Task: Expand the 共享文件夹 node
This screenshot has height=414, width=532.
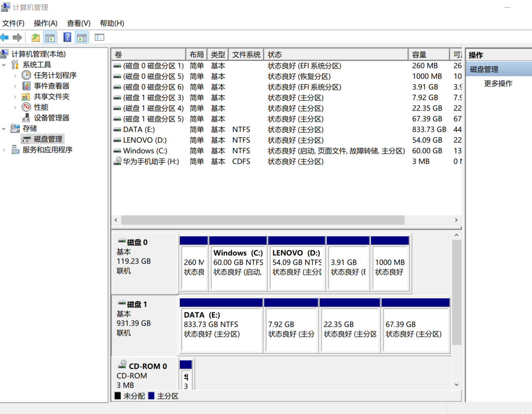Action: coord(15,97)
